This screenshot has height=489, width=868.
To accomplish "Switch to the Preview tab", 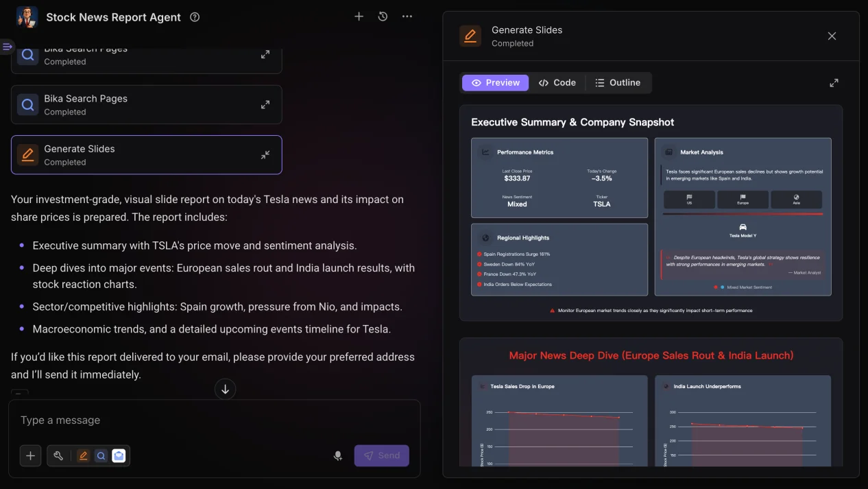I will click(x=495, y=83).
